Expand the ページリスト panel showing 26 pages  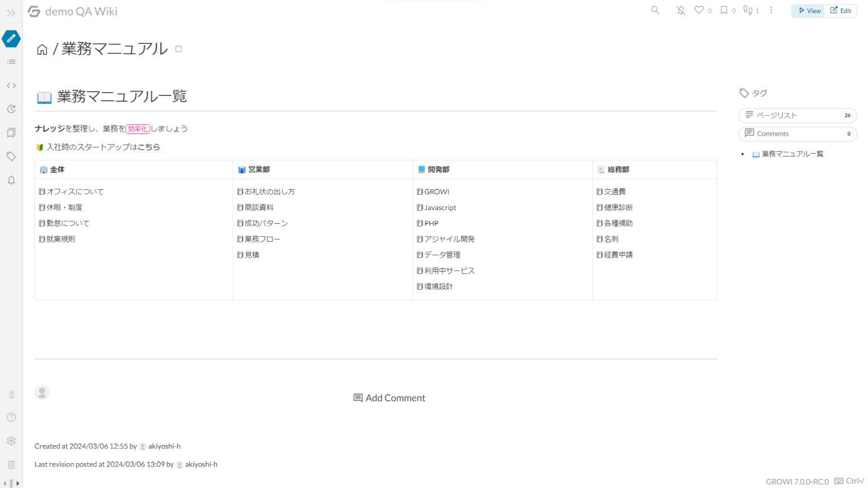[x=797, y=115]
